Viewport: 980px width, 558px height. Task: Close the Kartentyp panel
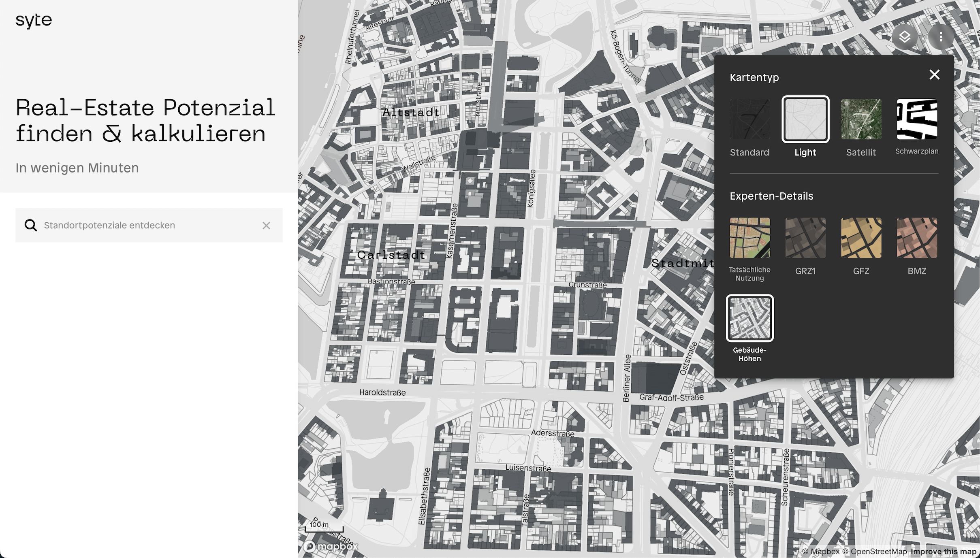934,75
